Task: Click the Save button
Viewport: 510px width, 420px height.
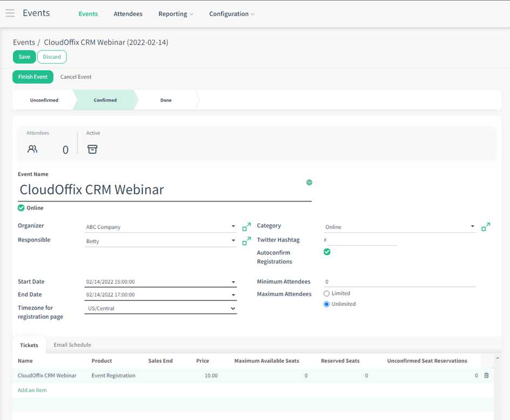Action: (24, 57)
